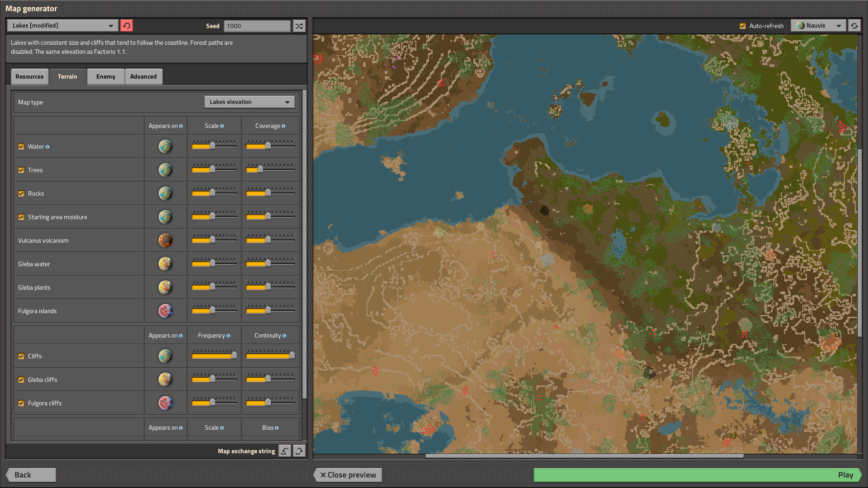Image resolution: width=868 pixels, height=488 pixels.
Task: Click the Rocks coverage slider
Action: point(270,192)
